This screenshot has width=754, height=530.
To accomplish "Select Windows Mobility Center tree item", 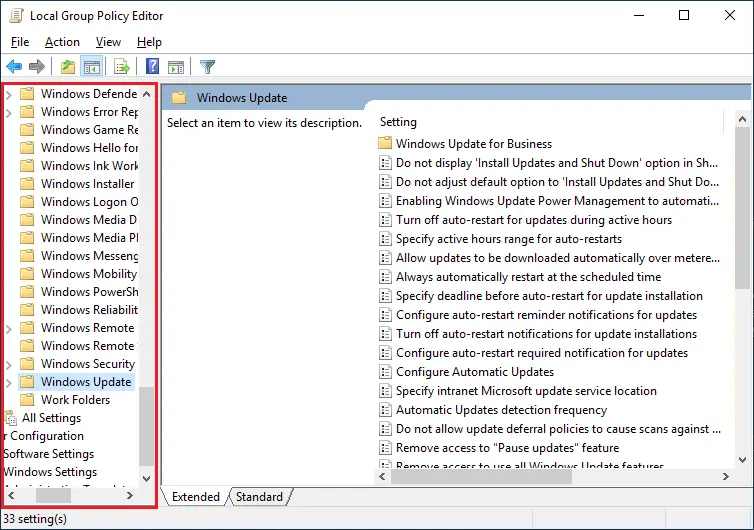I will coord(89,274).
